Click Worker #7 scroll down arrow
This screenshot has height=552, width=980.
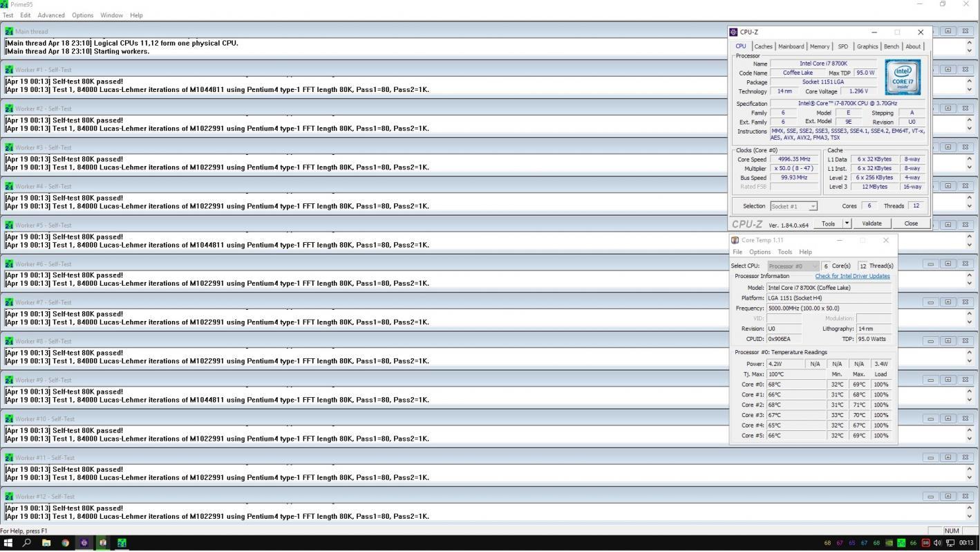(x=969, y=322)
